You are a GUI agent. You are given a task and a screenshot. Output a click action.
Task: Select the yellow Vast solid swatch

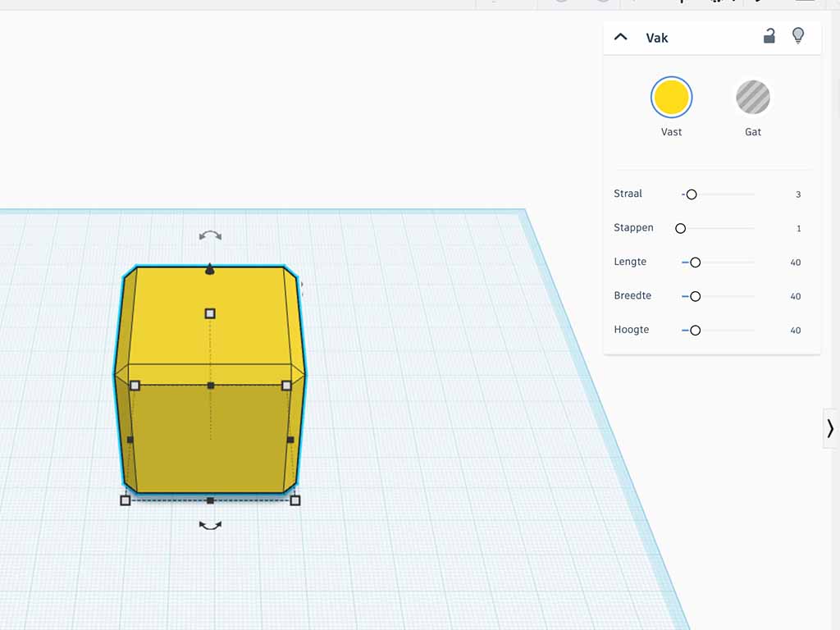point(671,98)
